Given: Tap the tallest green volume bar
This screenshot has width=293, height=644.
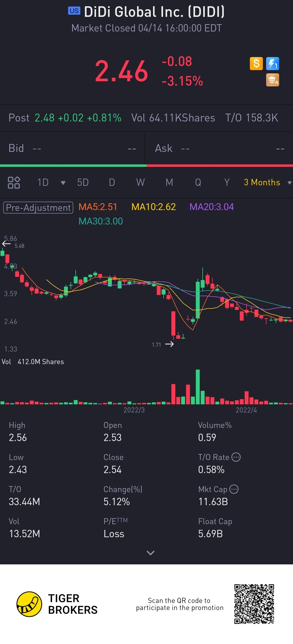Looking at the screenshot, I should click(x=198, y=387).
